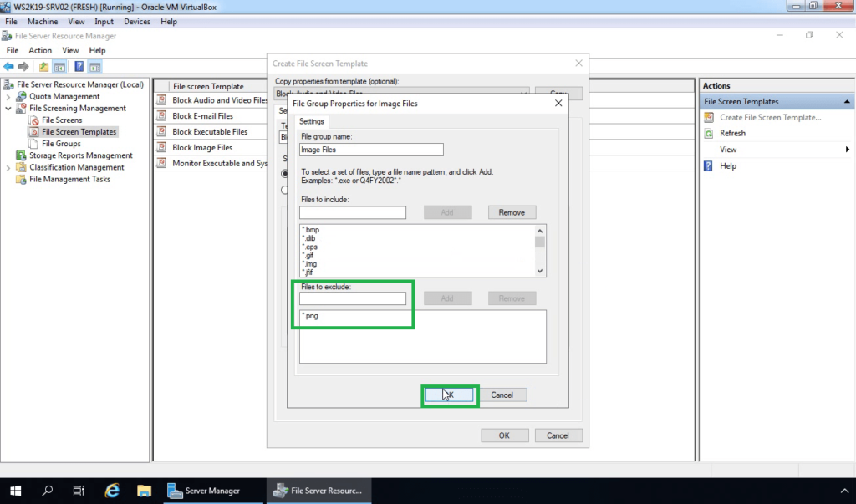Expand Classification Management tree node
Image resolution: width=856 pixels, height=504 pixels.
pyautogui.click(x=8, y=168)
